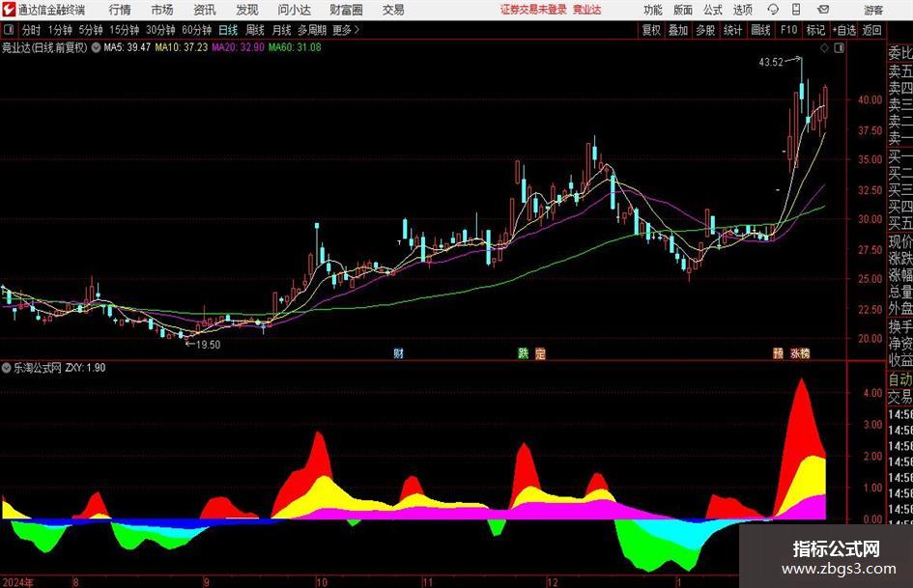Click the red 竞业达 stock name link
The height and width of the screenshot is (588, 913).
(586, 10)
